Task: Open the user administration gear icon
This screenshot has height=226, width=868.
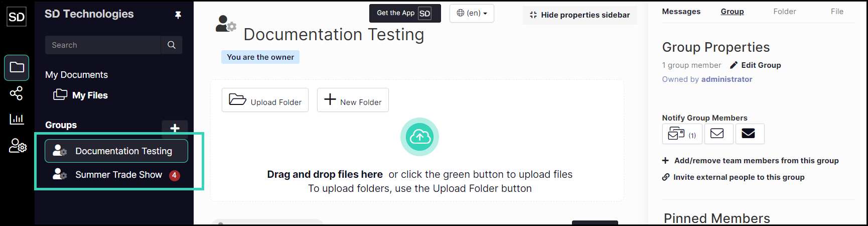Action: tap(18, 146)
